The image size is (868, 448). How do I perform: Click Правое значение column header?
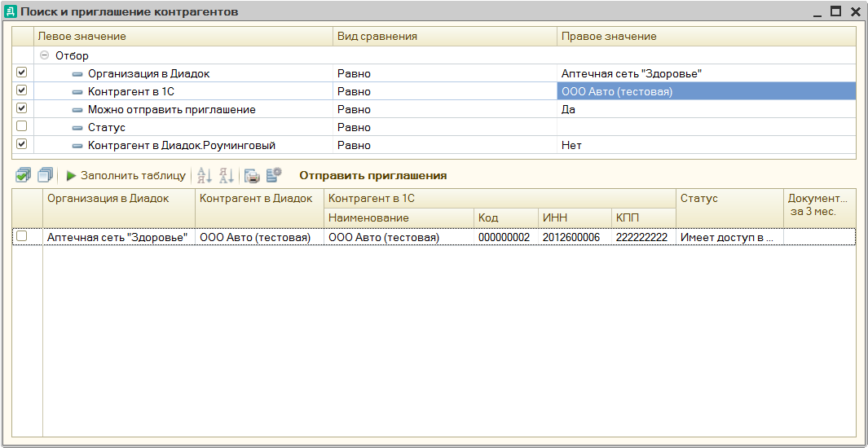[707, 37]
